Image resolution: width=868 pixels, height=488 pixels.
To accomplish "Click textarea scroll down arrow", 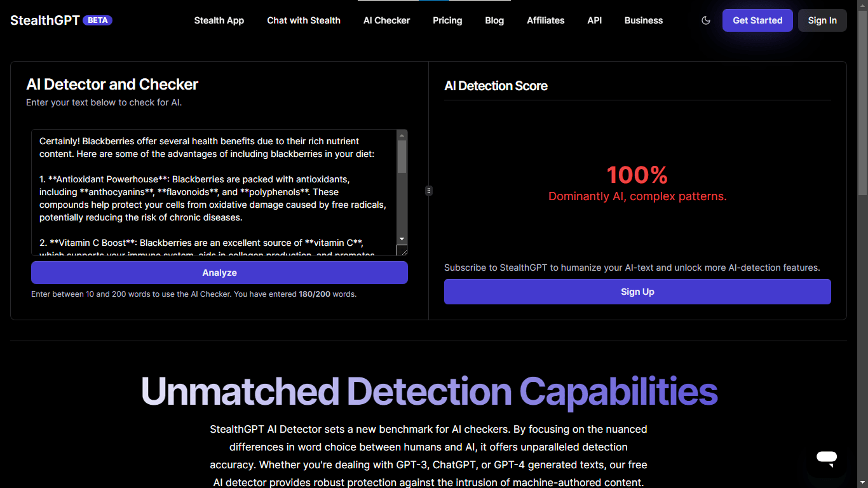I will point(402,239).
